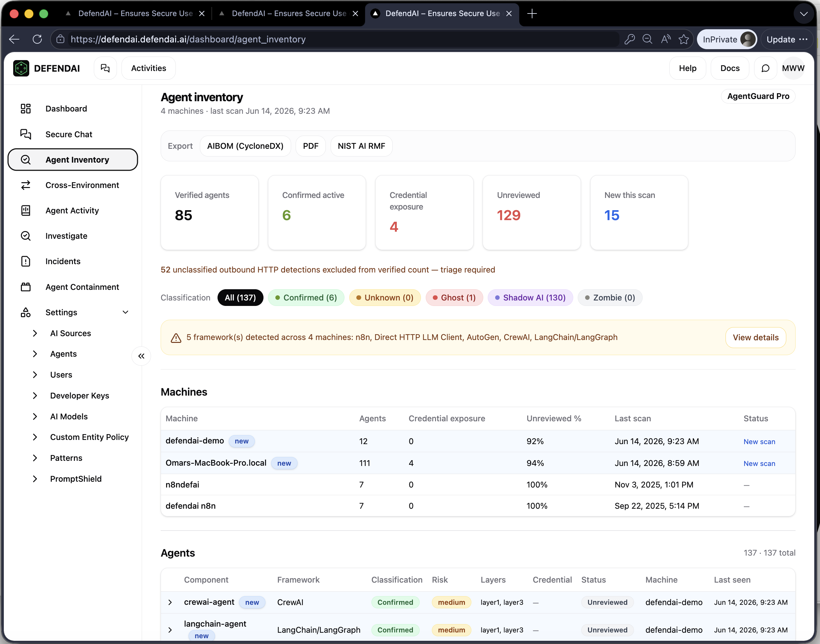Click the Investigate magnifier icon

(x=26, y=236)
